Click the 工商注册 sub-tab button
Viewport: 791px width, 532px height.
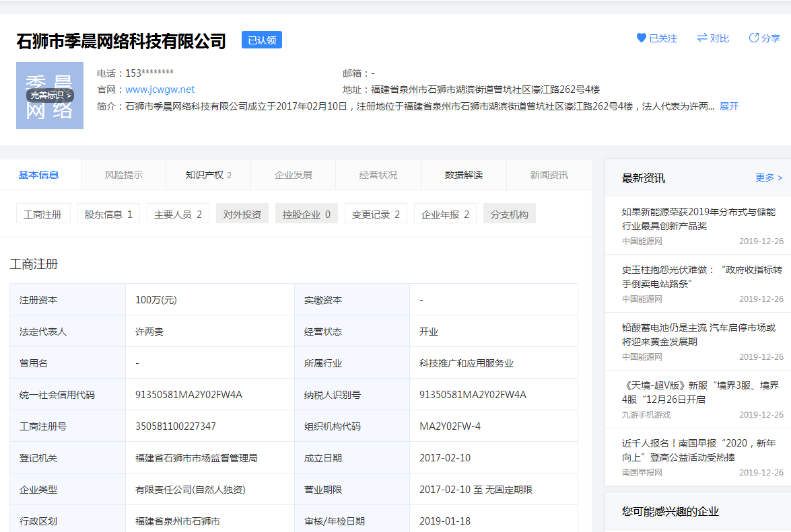pos(42,215)
